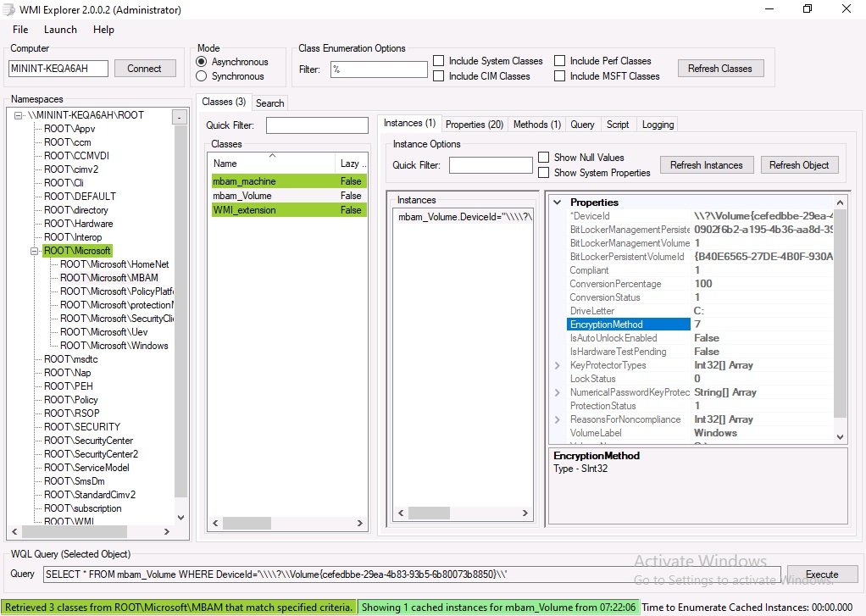This screenshot has height=616, width=866.
Task: Switch to the Search tab
Action: pyautogui.click(x=269, y=103)
